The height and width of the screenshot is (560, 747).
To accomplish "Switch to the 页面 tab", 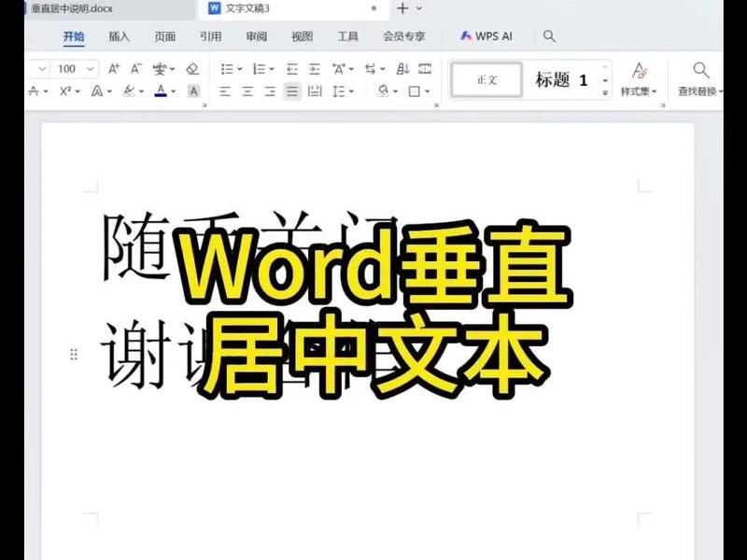I will tap(165, 36).
